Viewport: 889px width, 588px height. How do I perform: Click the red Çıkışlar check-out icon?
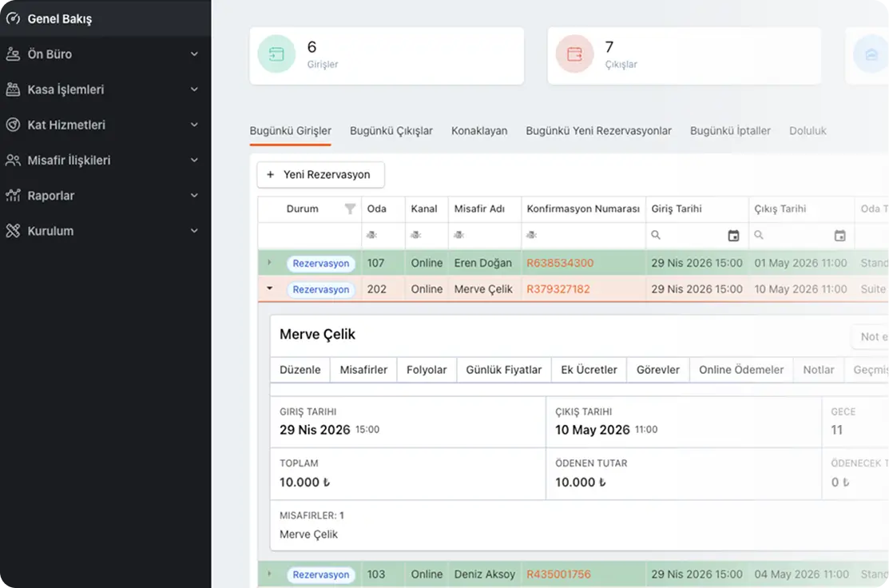[574, 54]
